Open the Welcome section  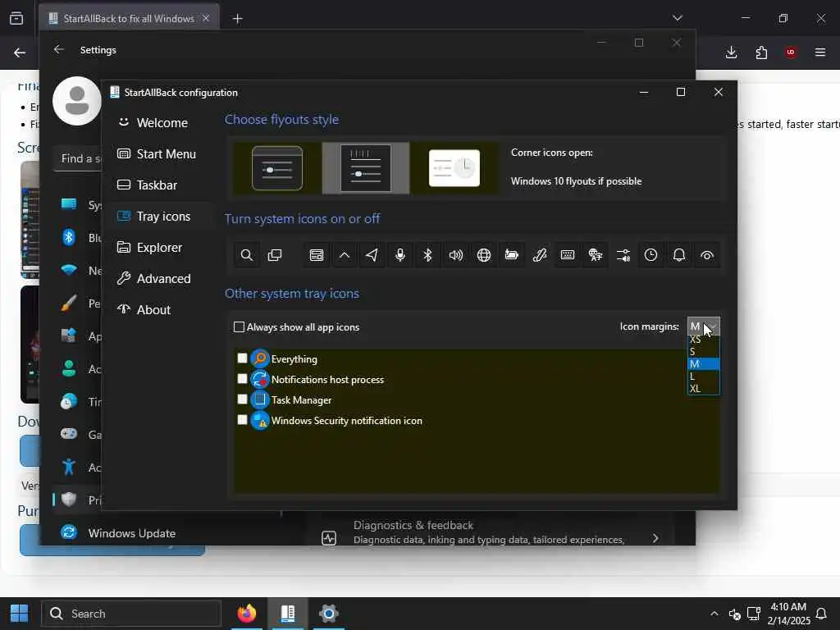[x=162, y=123]
